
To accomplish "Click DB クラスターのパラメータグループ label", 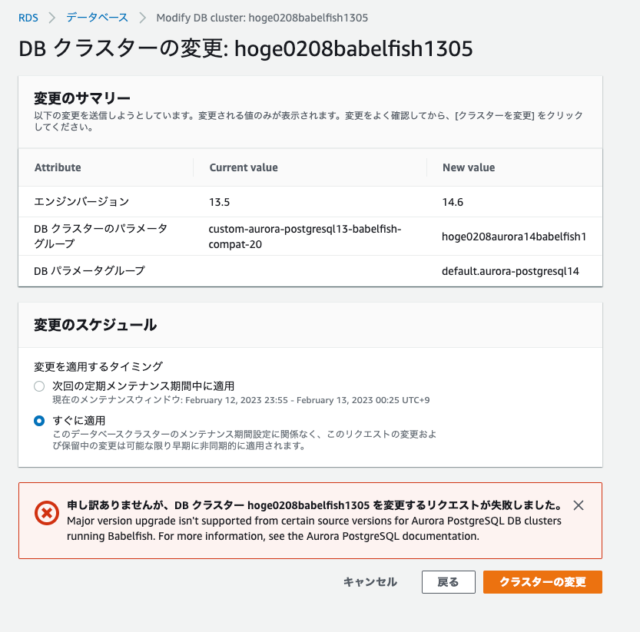I will 100,236.
